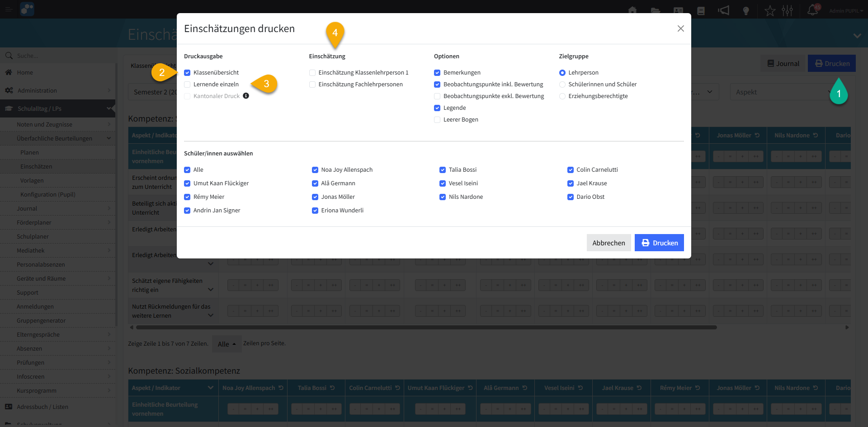
Task: Expand the Admin PUPIL user menu
Action: [846, 10]
